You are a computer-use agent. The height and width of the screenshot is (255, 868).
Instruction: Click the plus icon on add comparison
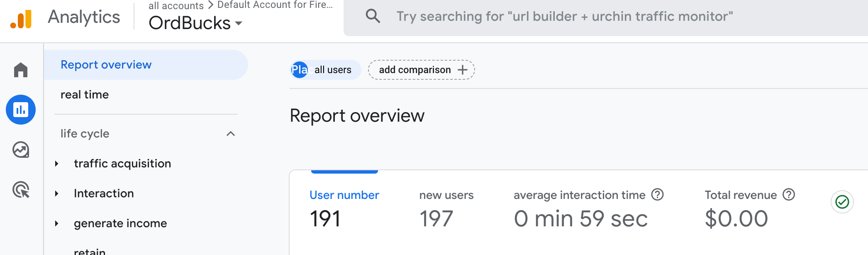pos(463,70)
